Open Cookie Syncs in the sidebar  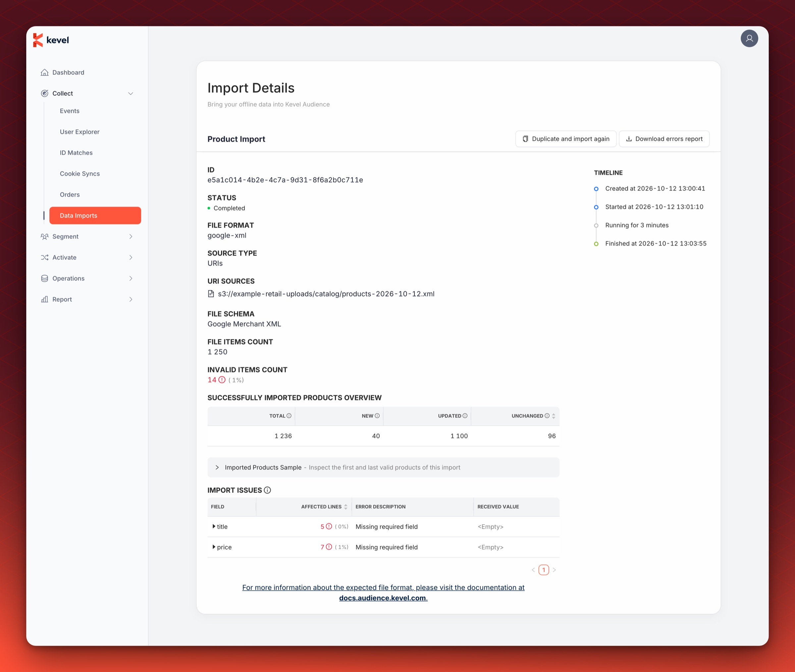(79, 174)
